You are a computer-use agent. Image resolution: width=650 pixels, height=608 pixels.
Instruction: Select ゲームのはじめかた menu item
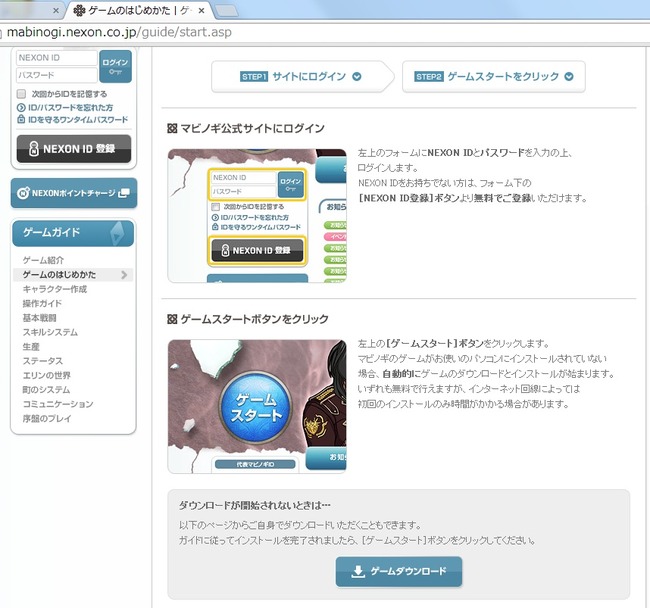pyautogui.click(x=73, y=275)
